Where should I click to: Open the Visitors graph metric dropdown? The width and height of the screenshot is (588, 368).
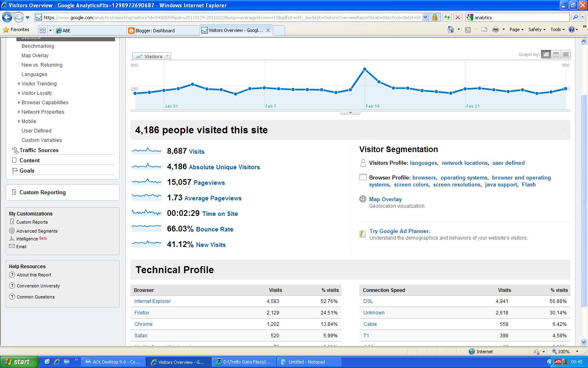coord(151,56)
